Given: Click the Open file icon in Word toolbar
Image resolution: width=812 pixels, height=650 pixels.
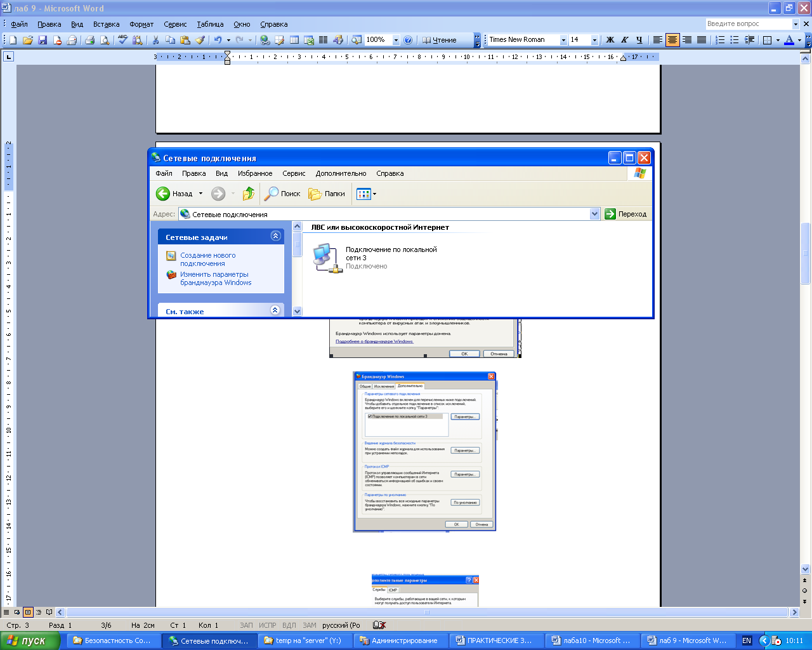Looking at the screenshot, I should pos(27,40).
